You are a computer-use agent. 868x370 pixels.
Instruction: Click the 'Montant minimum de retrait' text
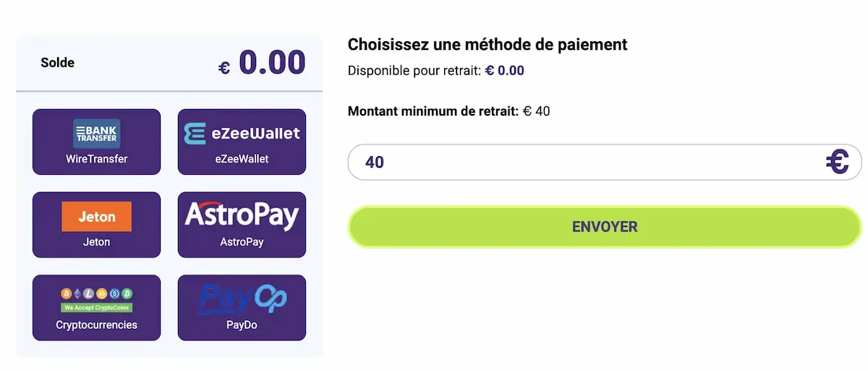(433, 111)
